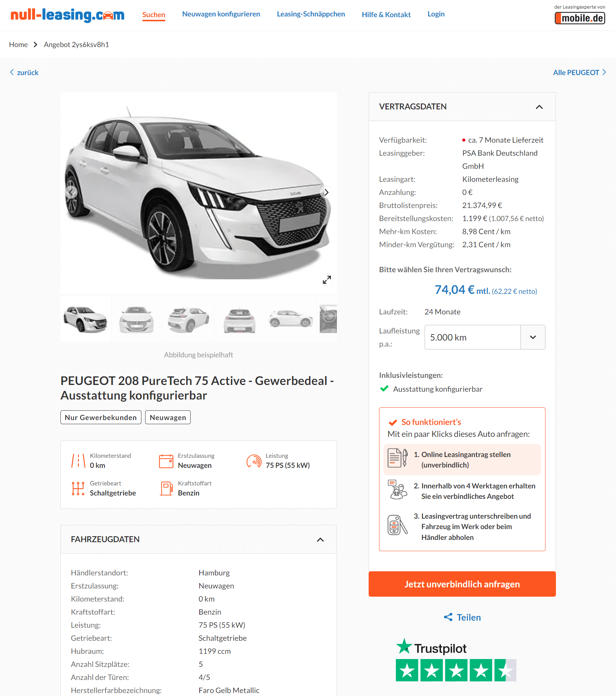Expand car image to fullscreen
Screen dimensions: 616x696
click(x=327, y=280)
